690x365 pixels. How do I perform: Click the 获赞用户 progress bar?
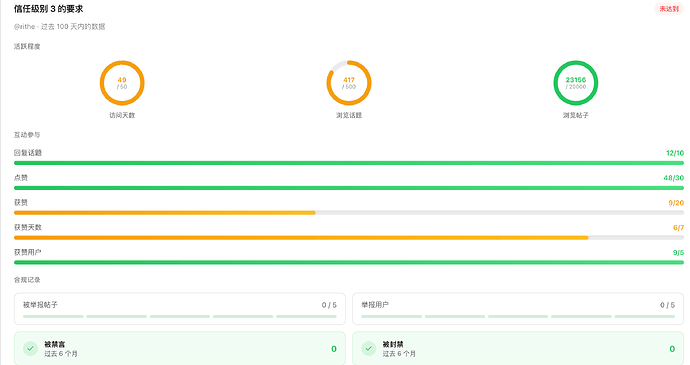(x=349, y=262)
